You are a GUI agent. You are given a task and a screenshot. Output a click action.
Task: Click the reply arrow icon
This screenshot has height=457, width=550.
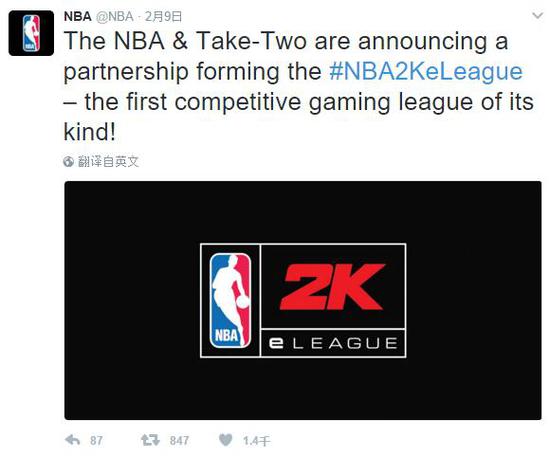point(73,440)
